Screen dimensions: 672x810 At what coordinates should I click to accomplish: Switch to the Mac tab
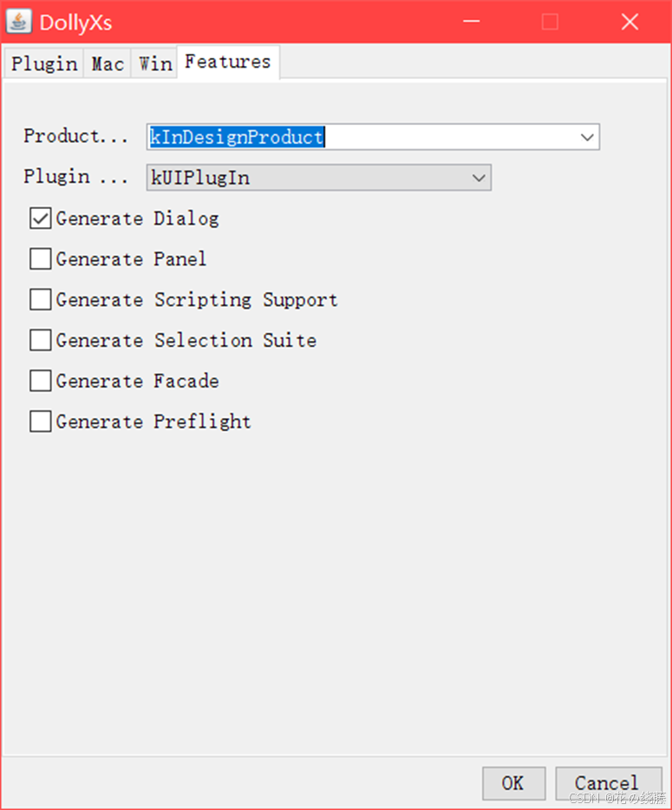point(107,62)
